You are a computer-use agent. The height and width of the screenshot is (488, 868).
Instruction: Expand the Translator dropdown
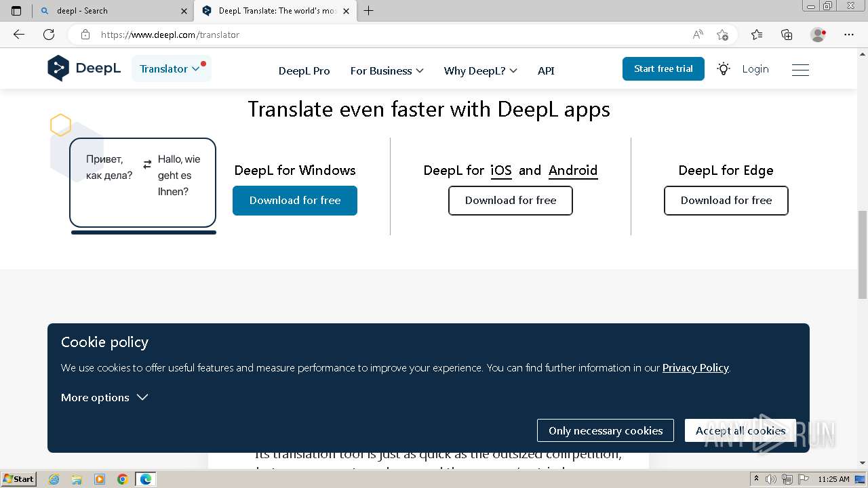coord(171,68)
